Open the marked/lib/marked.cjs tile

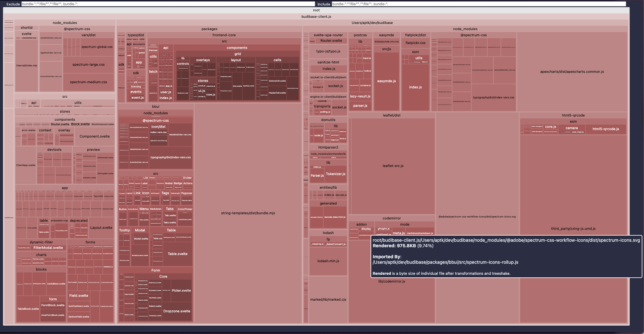[x=328, y=299]
